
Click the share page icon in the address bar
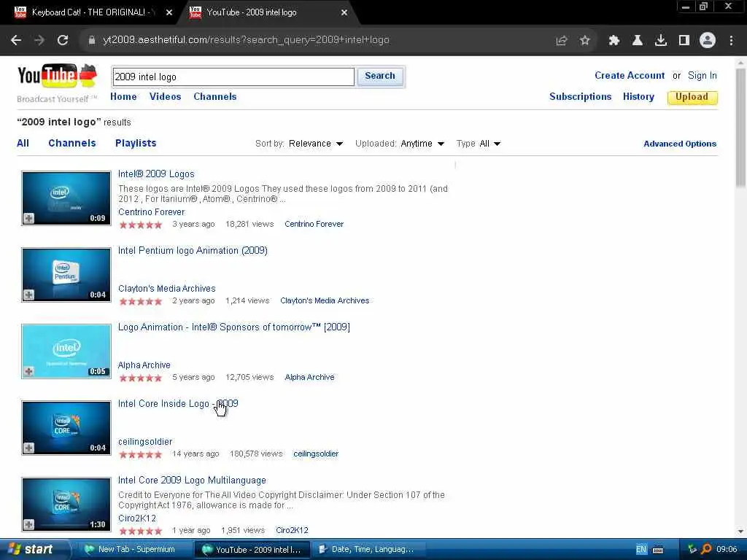click(x=562, y=41)
